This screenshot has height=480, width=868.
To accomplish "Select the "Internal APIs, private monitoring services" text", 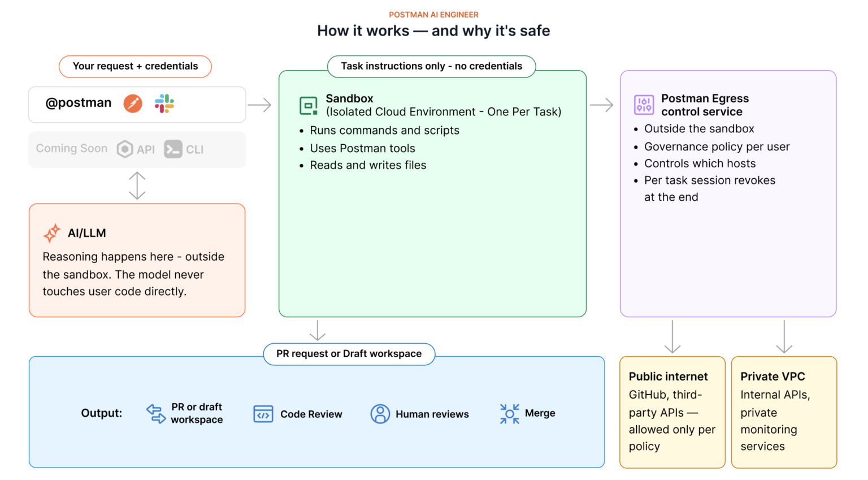I will (775, 421).
